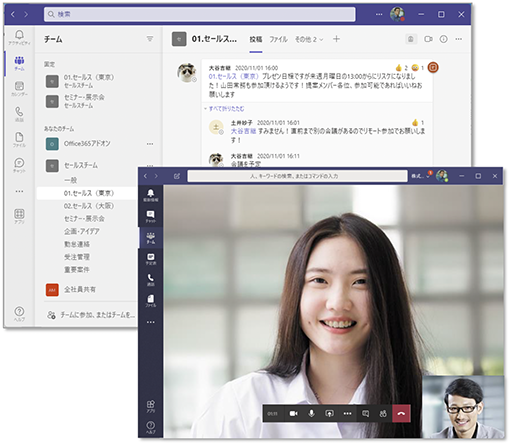The image size is (510, 444).
Task: Click the 大谷吉継 mention in the reply
Action: (243, 131)
